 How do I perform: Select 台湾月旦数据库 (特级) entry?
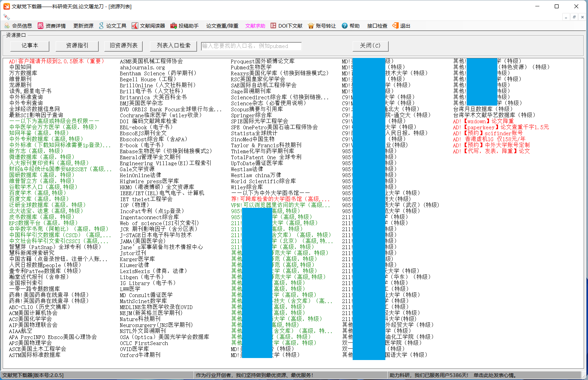(483, 109)
